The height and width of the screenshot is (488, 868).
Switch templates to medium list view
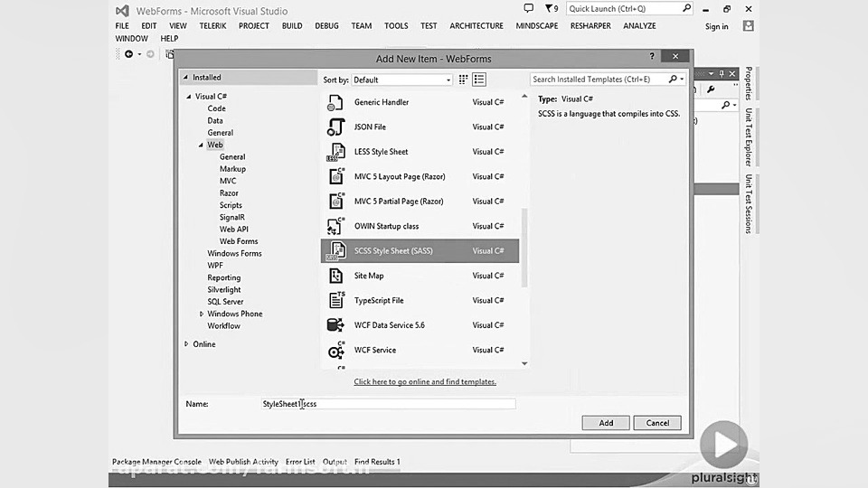click(479, 80)
